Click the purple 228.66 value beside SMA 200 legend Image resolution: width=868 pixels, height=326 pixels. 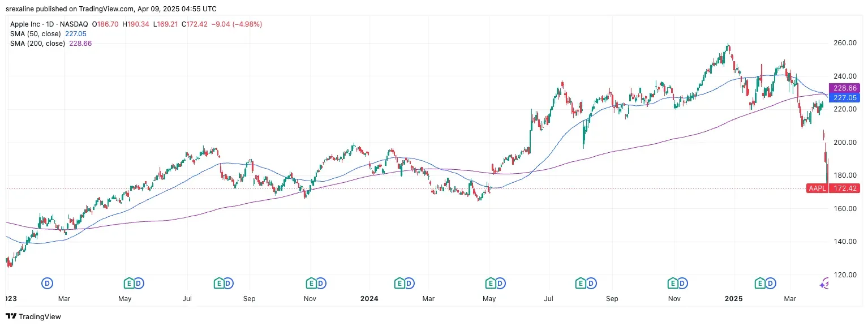tap(80, 44)
